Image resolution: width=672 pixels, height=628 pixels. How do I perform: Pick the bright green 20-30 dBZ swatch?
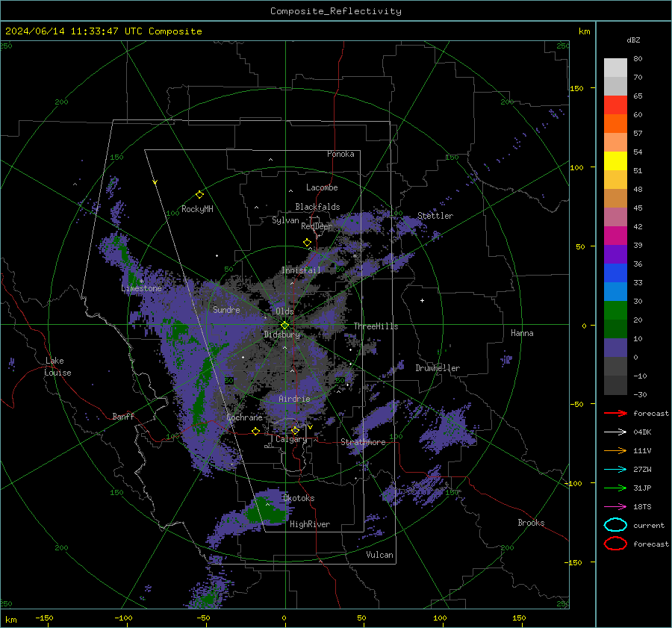615,311
